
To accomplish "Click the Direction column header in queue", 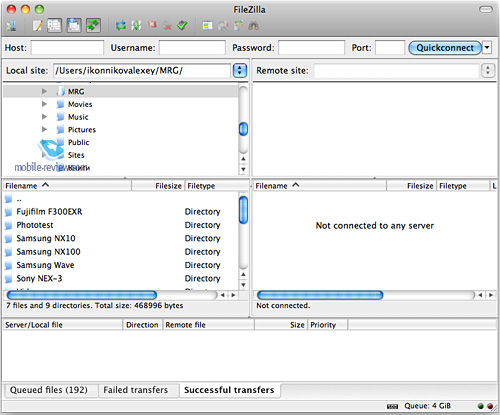I will click(x=142, y=325).
